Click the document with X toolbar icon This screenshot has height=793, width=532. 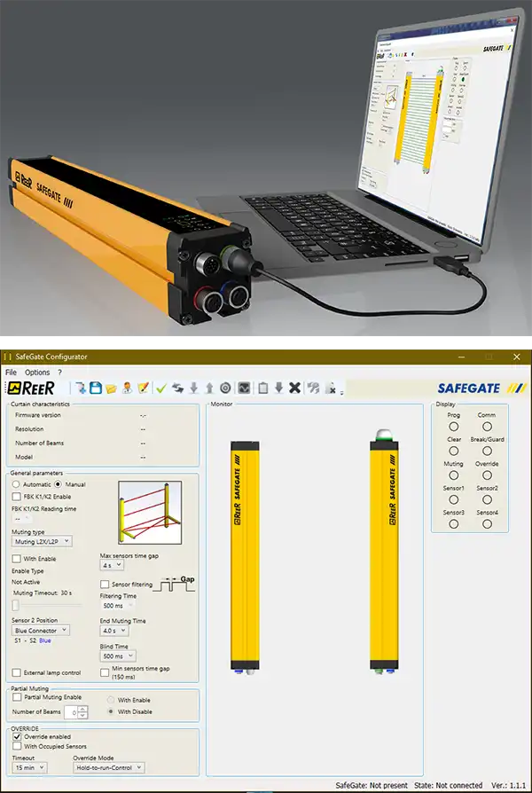point(330,388)
